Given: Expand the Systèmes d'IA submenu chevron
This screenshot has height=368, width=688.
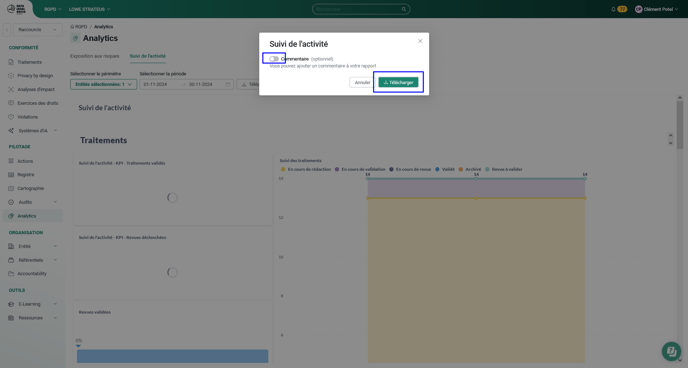Looking at the screenshot, I should [x=55, y=131].
